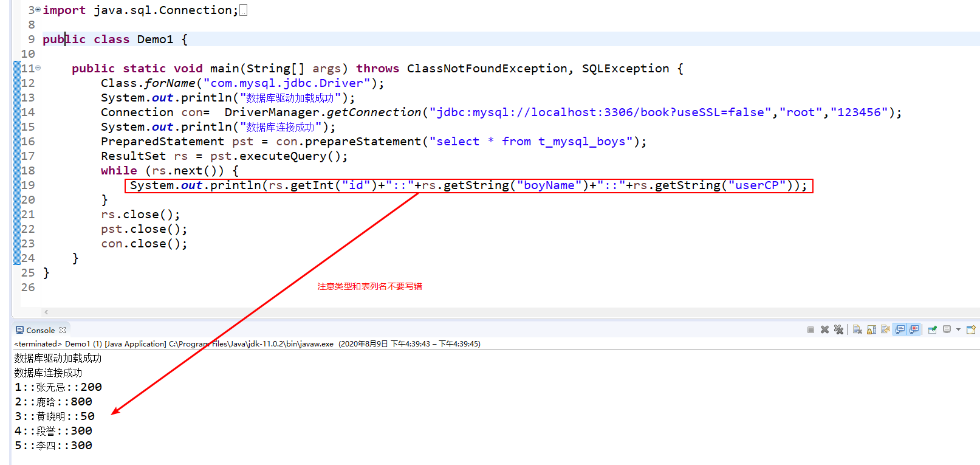Image resolution: width=980 pixels, height=465 pixels.
Task: Click 'import java.sql.Connection;' line
Action: 140,10
